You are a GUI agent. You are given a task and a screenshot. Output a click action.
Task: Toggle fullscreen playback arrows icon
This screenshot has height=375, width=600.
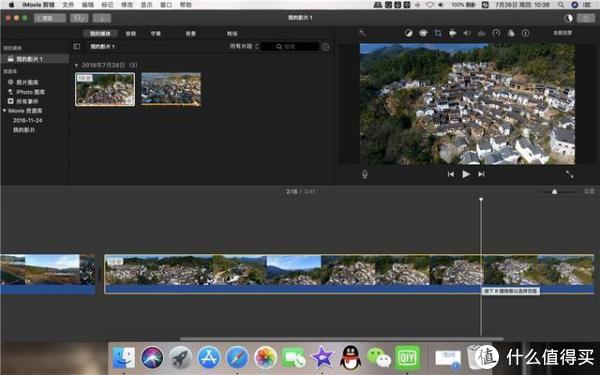(x=570, y=174)
